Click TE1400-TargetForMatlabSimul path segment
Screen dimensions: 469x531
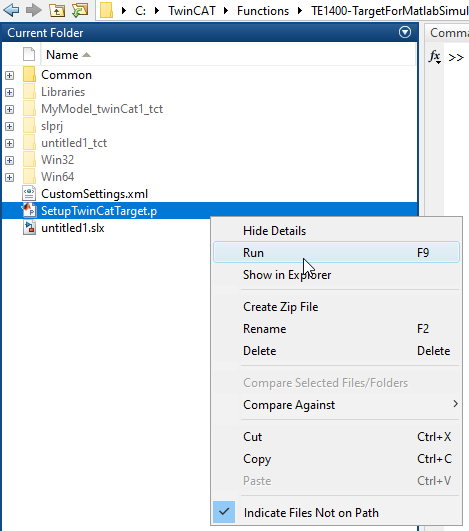click(390, 11)
